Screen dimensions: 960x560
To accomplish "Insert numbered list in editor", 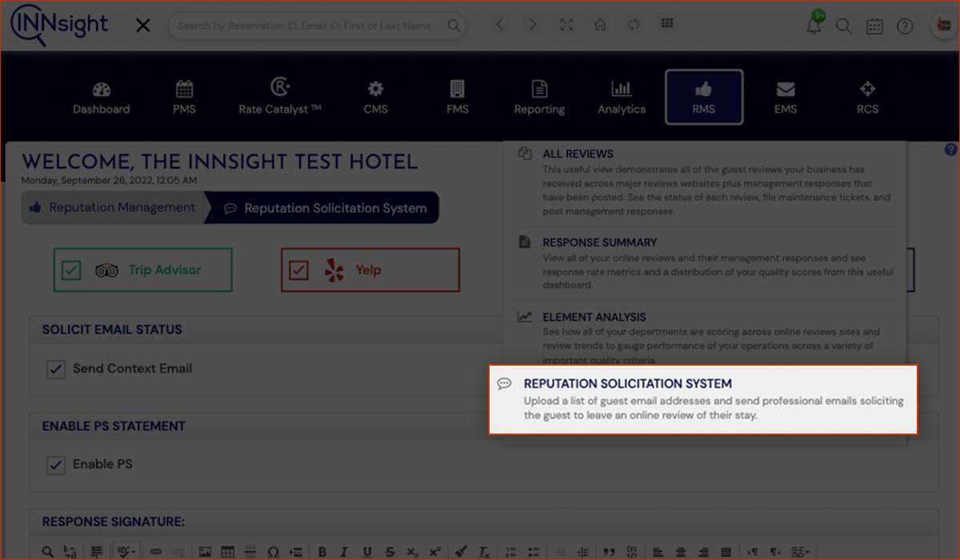I will [512, 551].
